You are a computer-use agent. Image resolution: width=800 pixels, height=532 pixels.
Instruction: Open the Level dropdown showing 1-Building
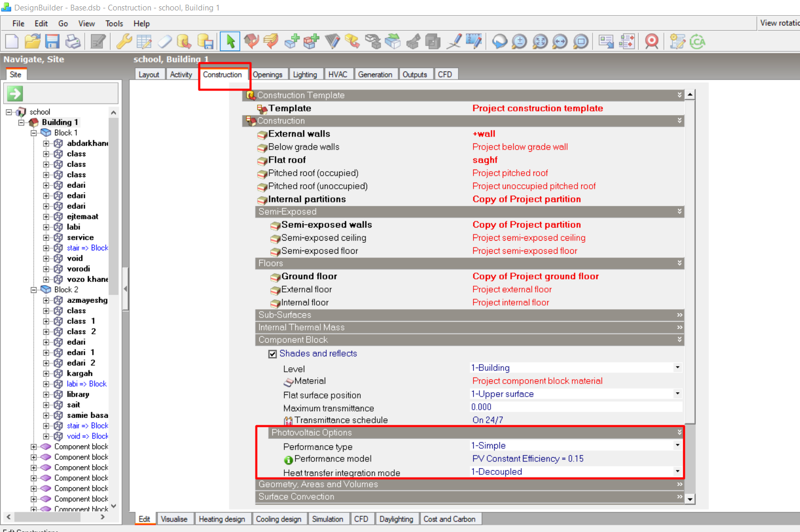pyautogui.click(x=677, y=368)
